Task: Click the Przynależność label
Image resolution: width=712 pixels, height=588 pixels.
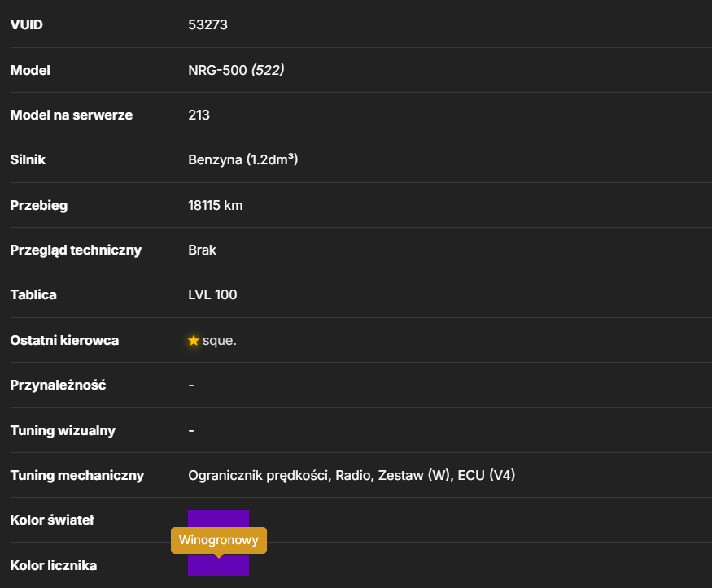Action: tap(58, 385)
